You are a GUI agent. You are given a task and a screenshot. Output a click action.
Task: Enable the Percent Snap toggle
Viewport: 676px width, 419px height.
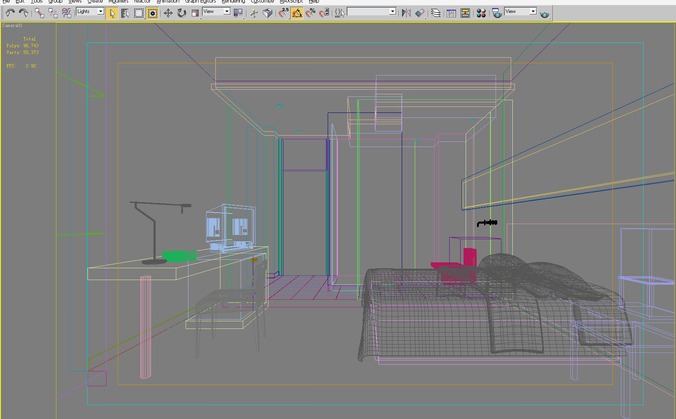tap(310, 13)
